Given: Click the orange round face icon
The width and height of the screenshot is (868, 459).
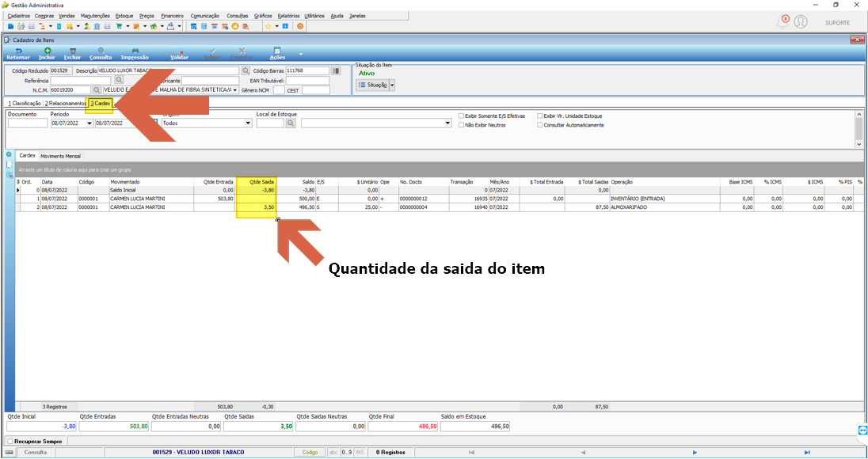Looking at the screenshot, I should [301, 26].
